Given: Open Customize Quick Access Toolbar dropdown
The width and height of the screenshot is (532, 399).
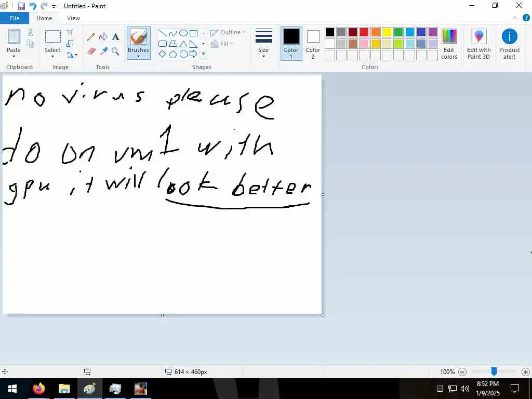Looking at the screenshot, I should click(54, 6).
